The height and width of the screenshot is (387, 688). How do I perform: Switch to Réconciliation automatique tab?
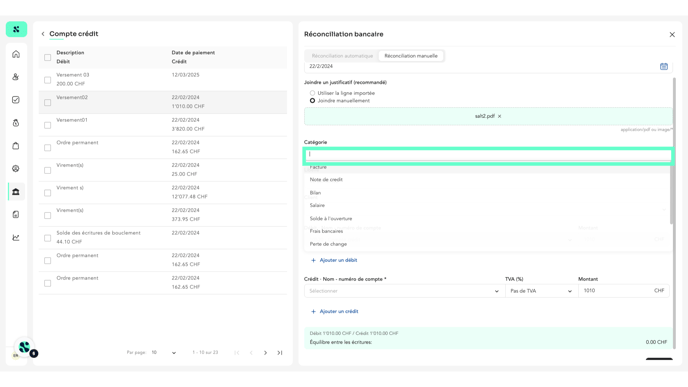click(x=342, y=56)
